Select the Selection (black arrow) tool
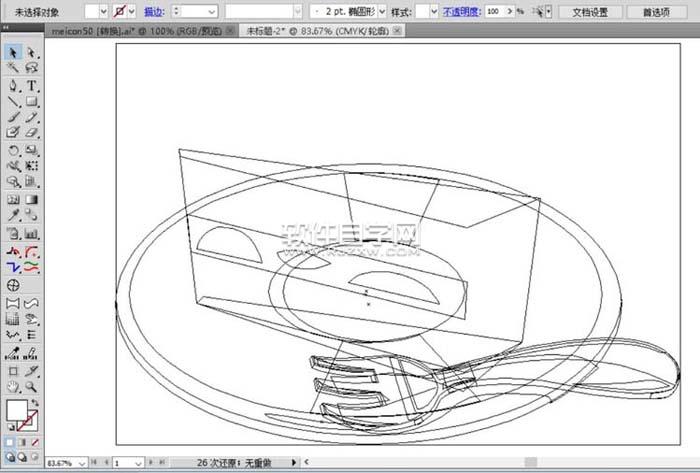Image resolution: width=700 pixels, height=473 pixels. click(x=13, y=52)
